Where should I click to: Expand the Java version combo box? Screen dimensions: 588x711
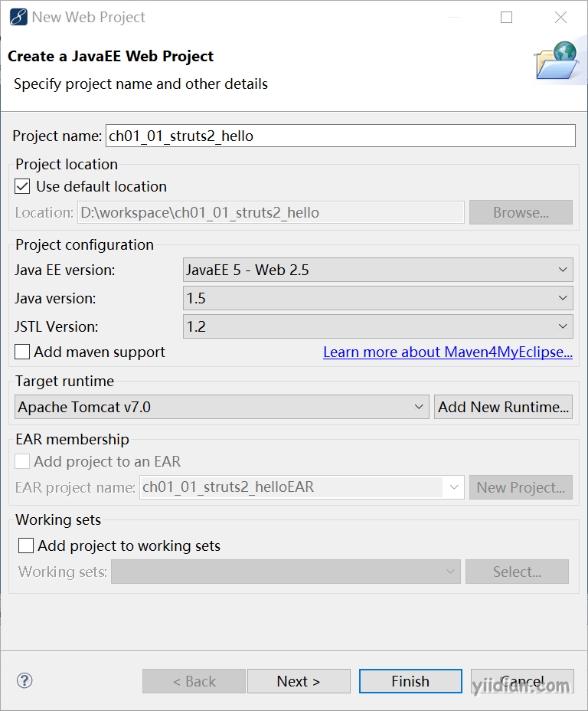tap(377, 298)
